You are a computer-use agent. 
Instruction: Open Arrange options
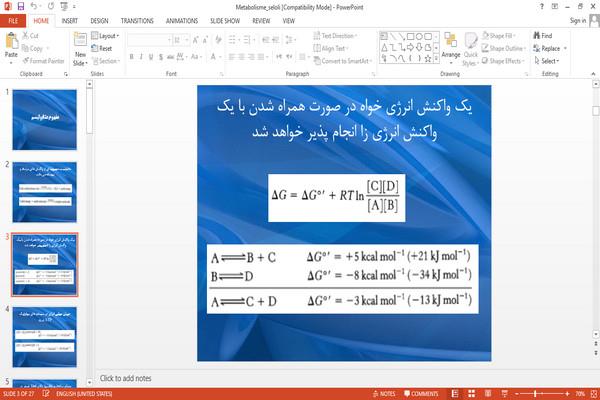coord(451,48)
